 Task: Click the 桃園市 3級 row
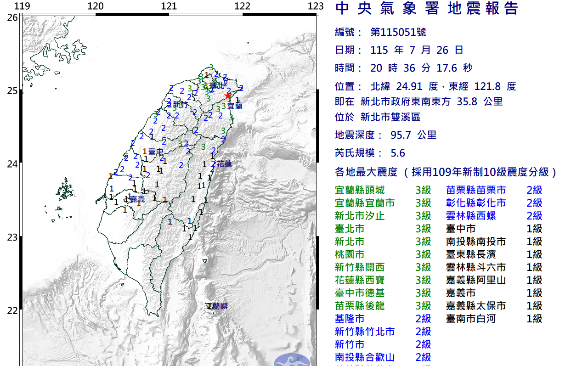pyautogui.click(x=383, y=254)
